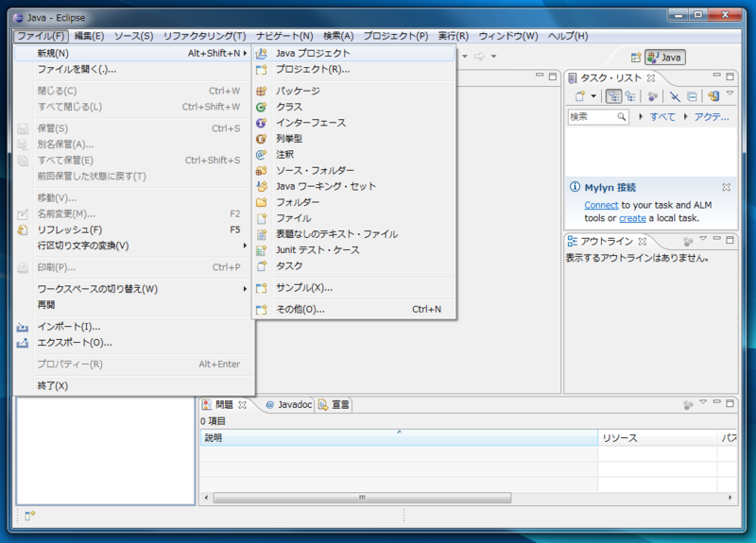Click the create local task link
This screenshot has height=543, width=756.
coord(632,218)
